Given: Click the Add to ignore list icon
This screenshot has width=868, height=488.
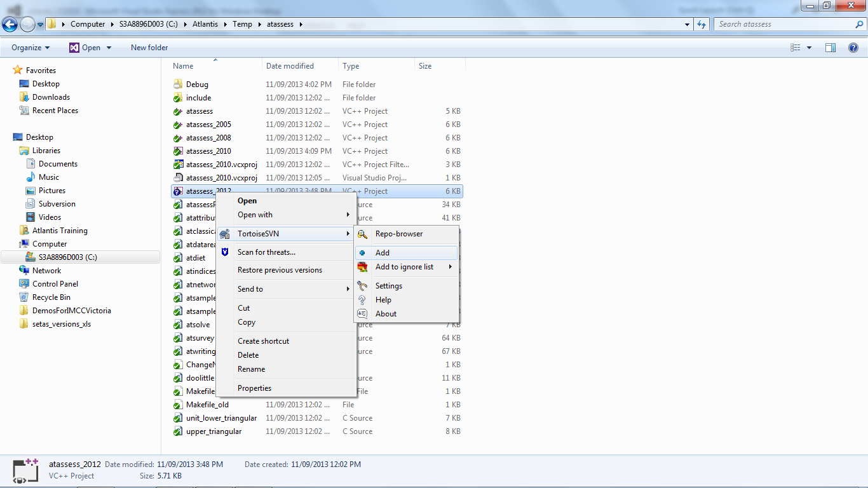Looking at the screenshot, I should click(362, 267).
